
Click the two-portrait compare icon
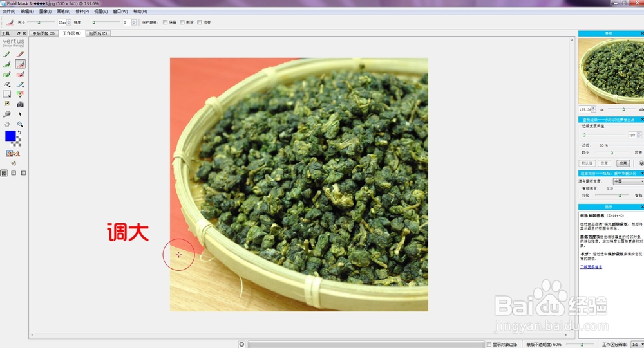coord(13,154)
